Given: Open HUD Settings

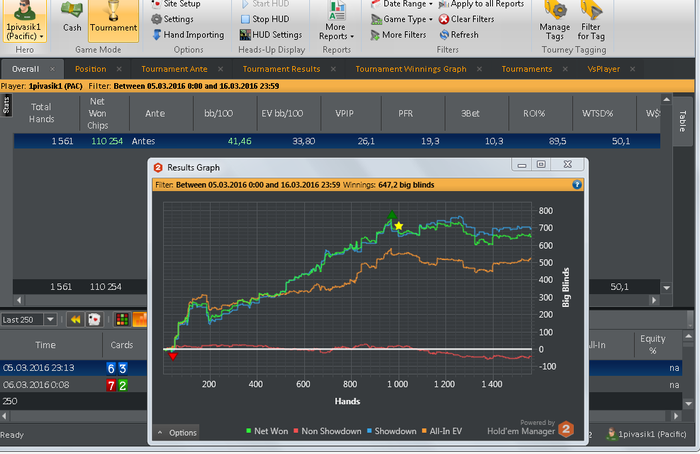Looking at the screenshot, I should 271,35.
